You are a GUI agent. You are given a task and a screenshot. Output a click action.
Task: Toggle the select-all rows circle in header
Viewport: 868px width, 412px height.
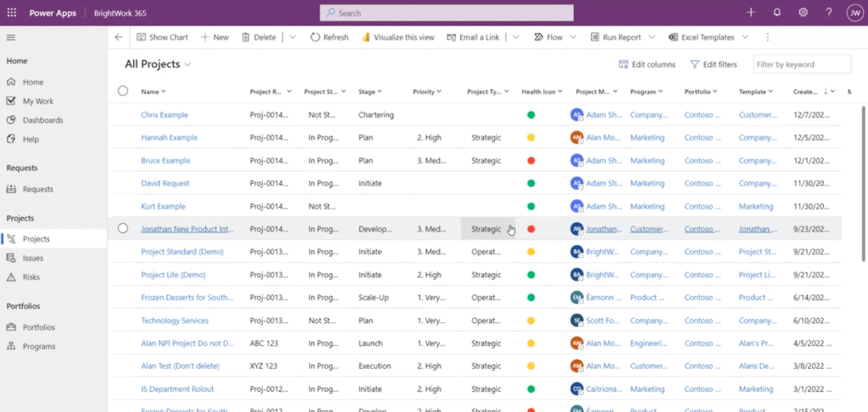(x=123, y=92)
